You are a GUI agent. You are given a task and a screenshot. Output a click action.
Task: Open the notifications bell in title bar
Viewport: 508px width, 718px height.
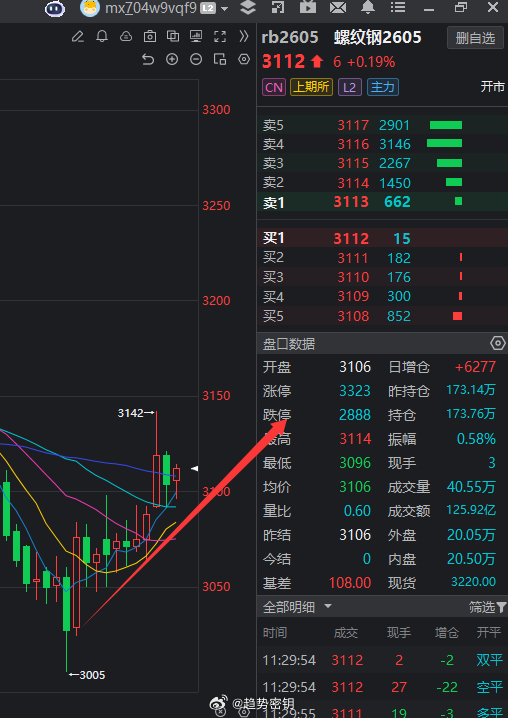pos(368,7)
